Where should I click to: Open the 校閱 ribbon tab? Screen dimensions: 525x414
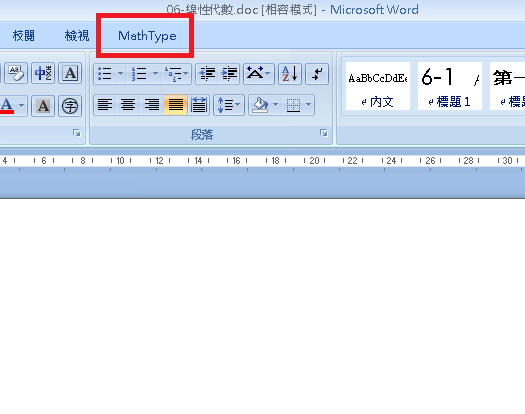click(x=23, y=36)
